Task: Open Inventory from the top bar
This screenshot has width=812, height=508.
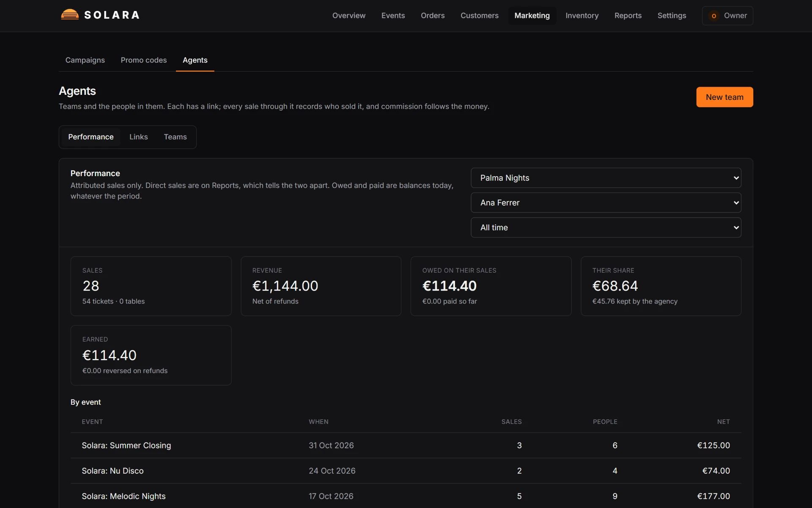Action: [582, 16]
